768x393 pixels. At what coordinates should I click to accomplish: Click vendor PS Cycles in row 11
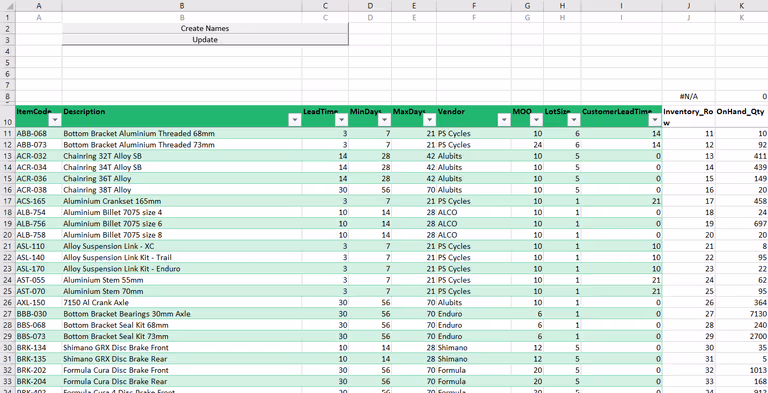pos(474,133)
